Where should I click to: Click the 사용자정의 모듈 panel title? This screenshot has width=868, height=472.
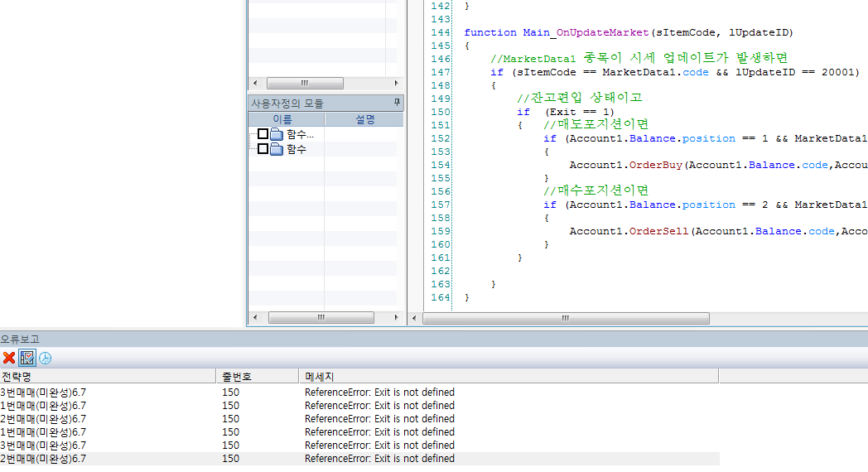click(287, 103)
